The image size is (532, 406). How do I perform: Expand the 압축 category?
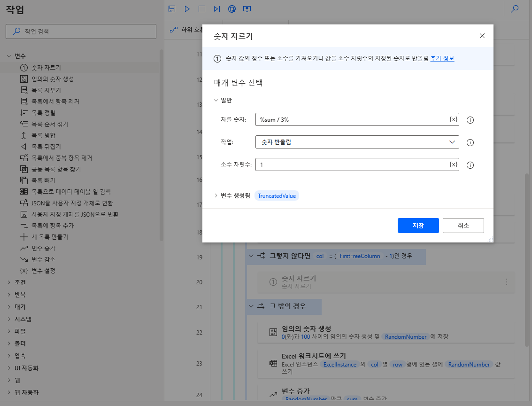[x=9, y=356]
